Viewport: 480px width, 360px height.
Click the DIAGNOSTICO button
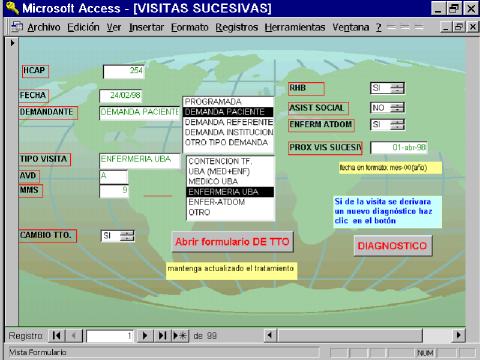tap(393, 246)
